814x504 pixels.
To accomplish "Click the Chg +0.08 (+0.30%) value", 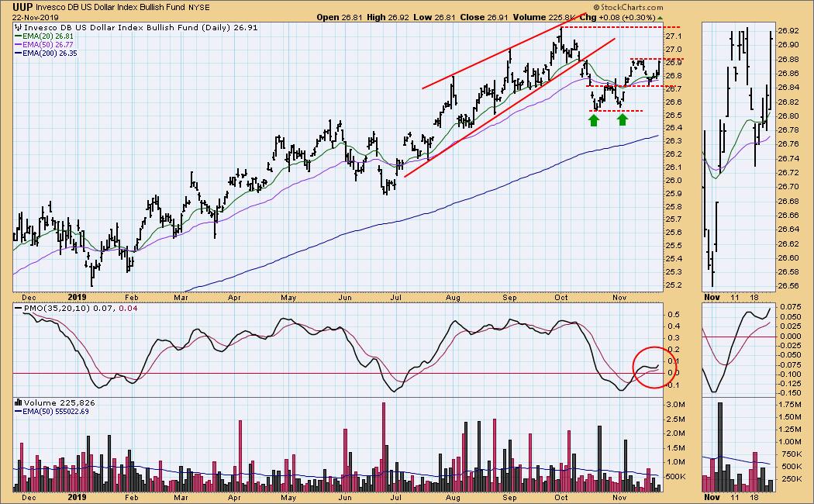I will (x=618, y=17).
